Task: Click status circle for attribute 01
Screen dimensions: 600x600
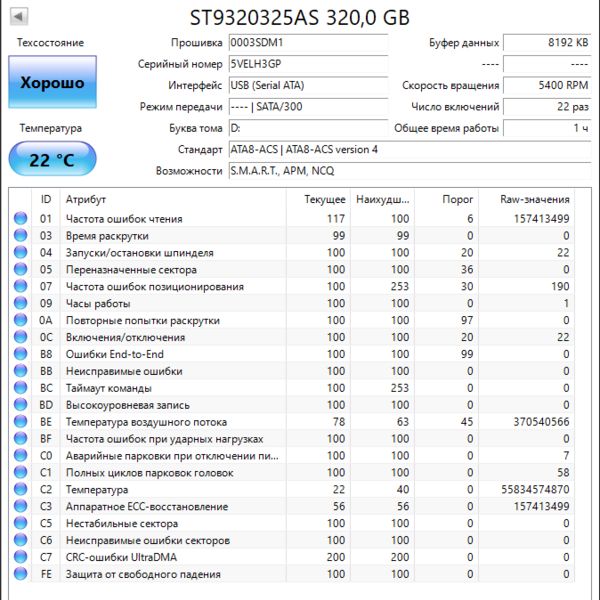Action: tap(21, 218)
